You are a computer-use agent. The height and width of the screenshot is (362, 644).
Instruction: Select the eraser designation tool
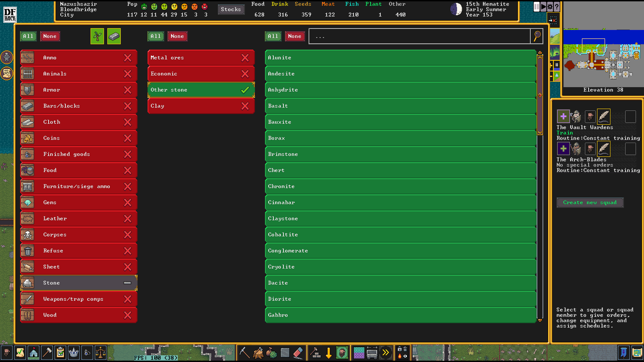pyautogui.click(x=298, y=353)
